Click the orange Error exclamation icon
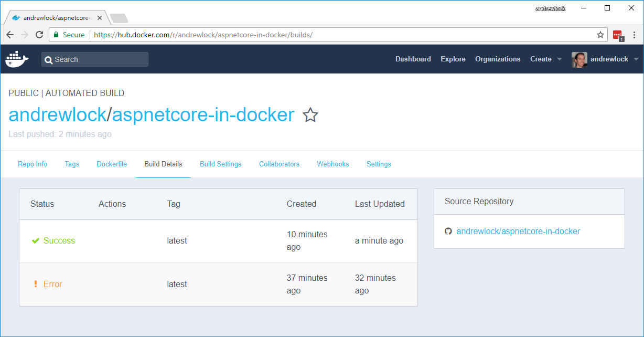This screenshot has width=644, height=337. click(x=36, y=284)
